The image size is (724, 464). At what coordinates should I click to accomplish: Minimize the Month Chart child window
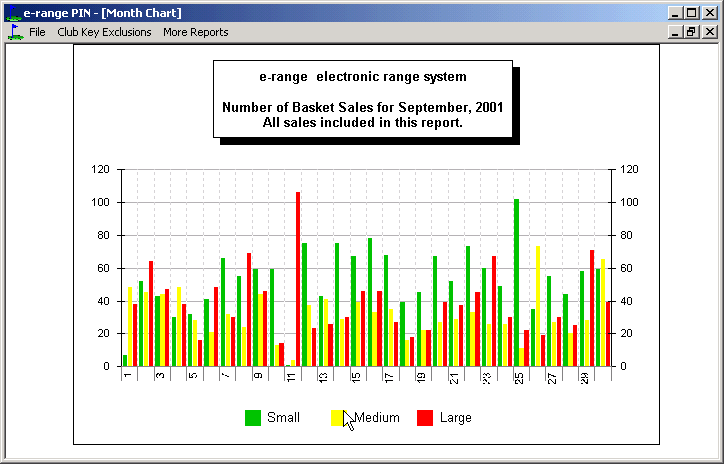676,32
